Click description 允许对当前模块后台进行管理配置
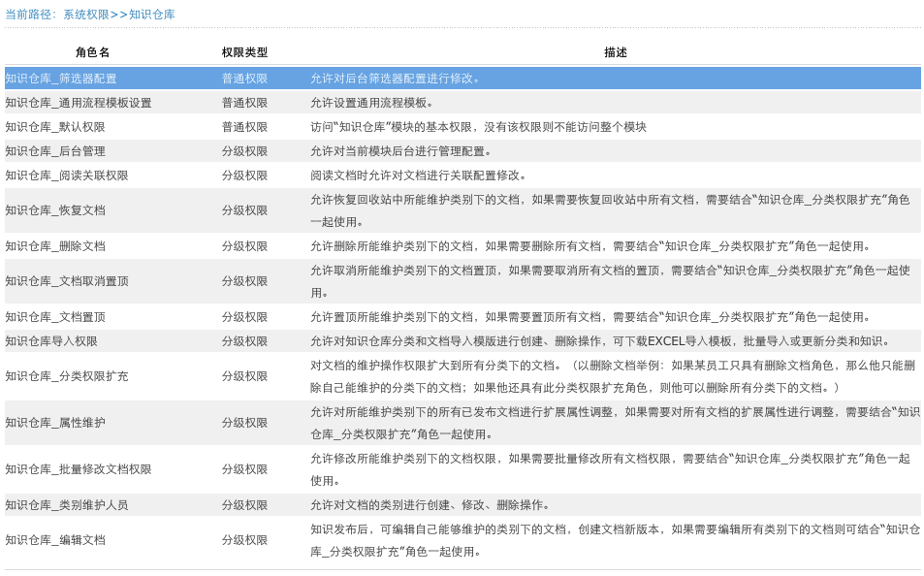924x576 pixels. [401, 151]
